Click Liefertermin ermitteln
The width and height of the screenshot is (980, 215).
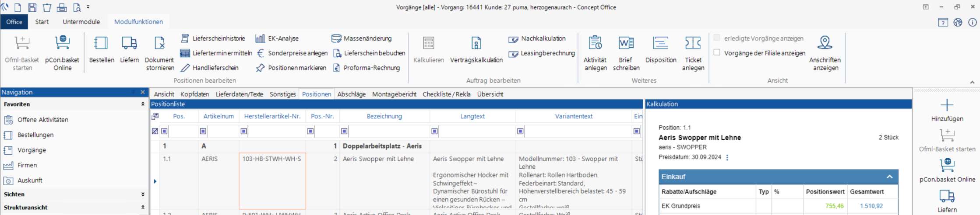point(216,53)
